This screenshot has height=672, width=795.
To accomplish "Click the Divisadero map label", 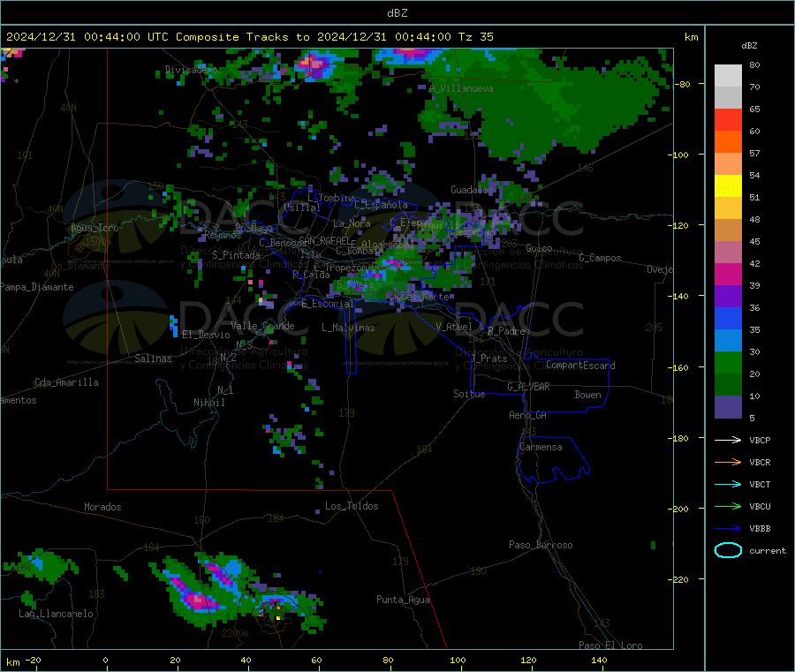I will click(x=191, y=70).
